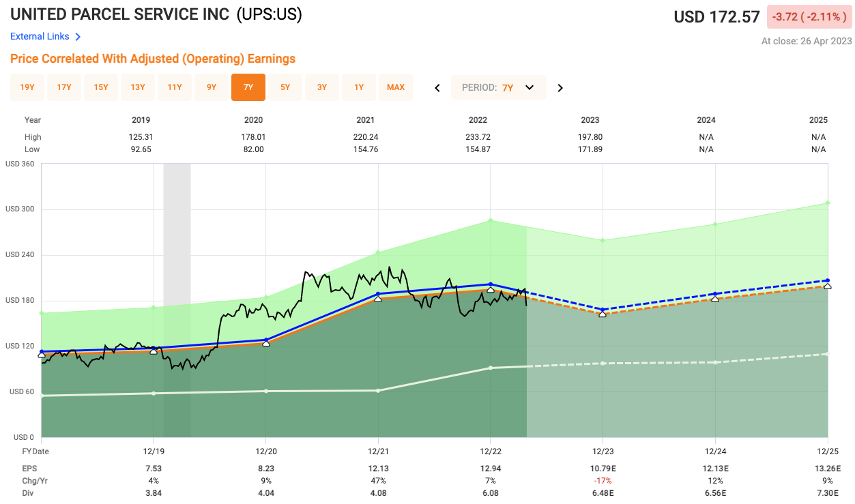Click the left chevron to shift period back
This screenshot has height=504, width=855.
(x=437, y=88)
